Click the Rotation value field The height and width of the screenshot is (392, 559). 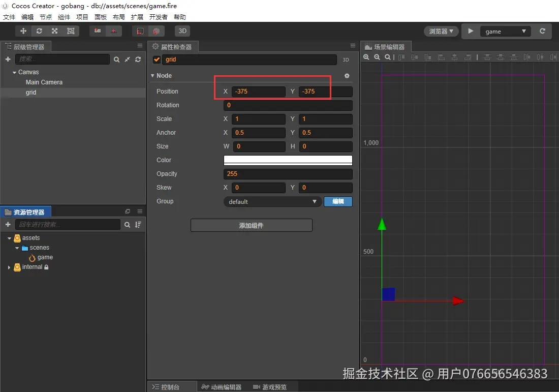point(288,105)
